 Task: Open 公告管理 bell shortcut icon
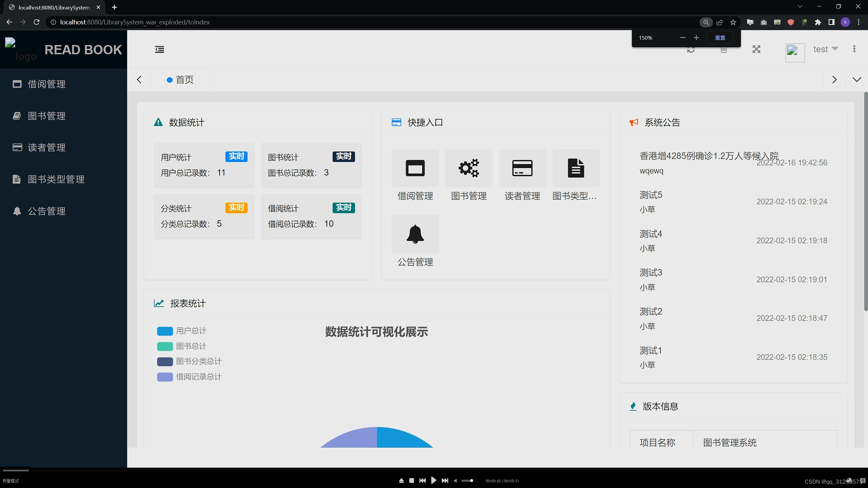coord(415,234)
